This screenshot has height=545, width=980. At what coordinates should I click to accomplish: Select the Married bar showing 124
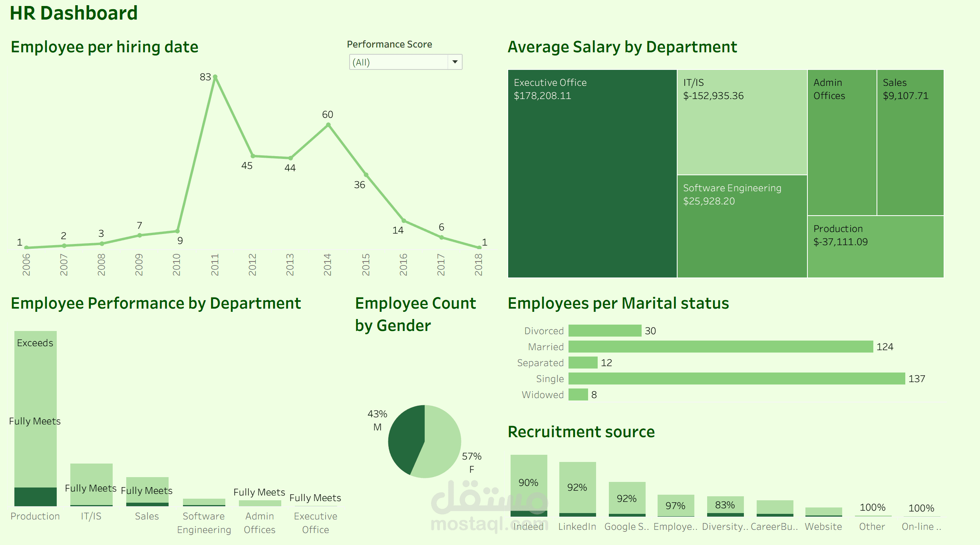point(720,347)
